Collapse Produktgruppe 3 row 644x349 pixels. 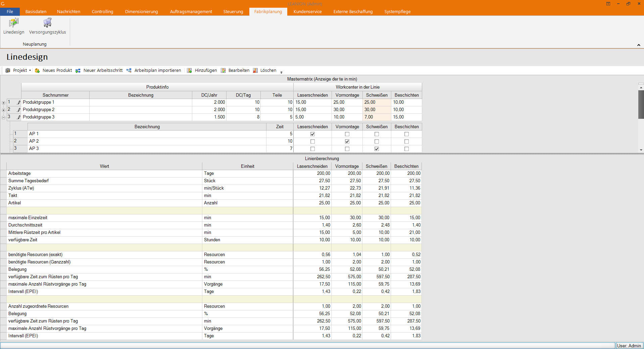click(3, 118)
